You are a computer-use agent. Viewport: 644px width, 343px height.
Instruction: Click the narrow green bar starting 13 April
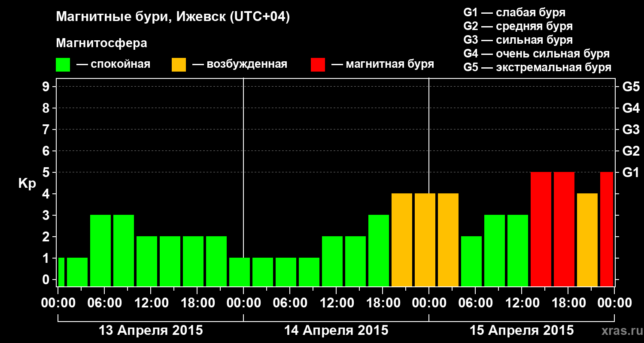point(61,272)
